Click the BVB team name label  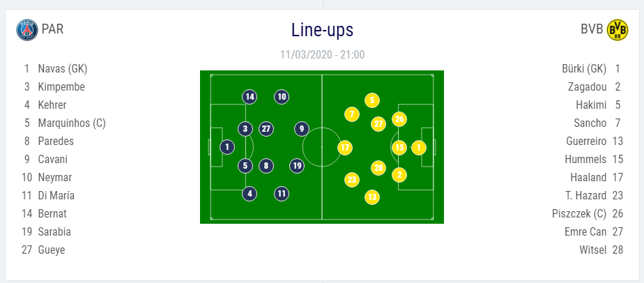(x=592, y=29)
